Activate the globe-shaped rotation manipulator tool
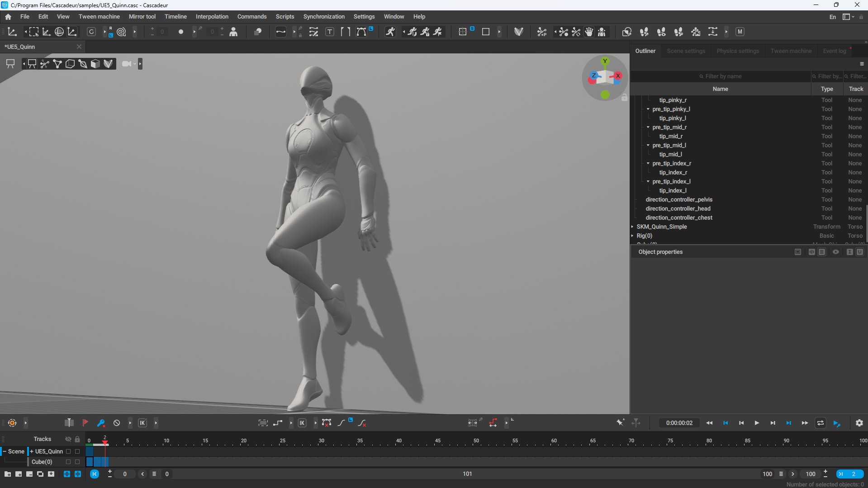 click(59, 32)
